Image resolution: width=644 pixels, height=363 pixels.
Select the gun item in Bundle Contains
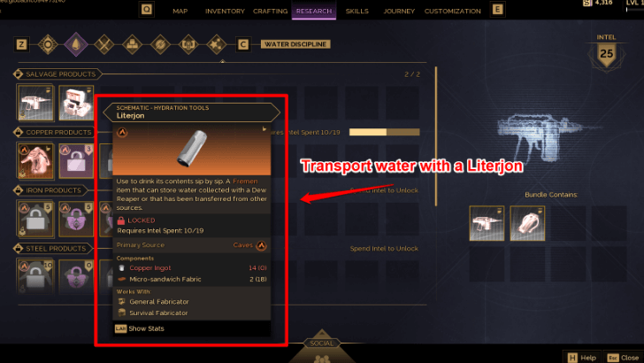pyautogui.click(x=487, y=223)
